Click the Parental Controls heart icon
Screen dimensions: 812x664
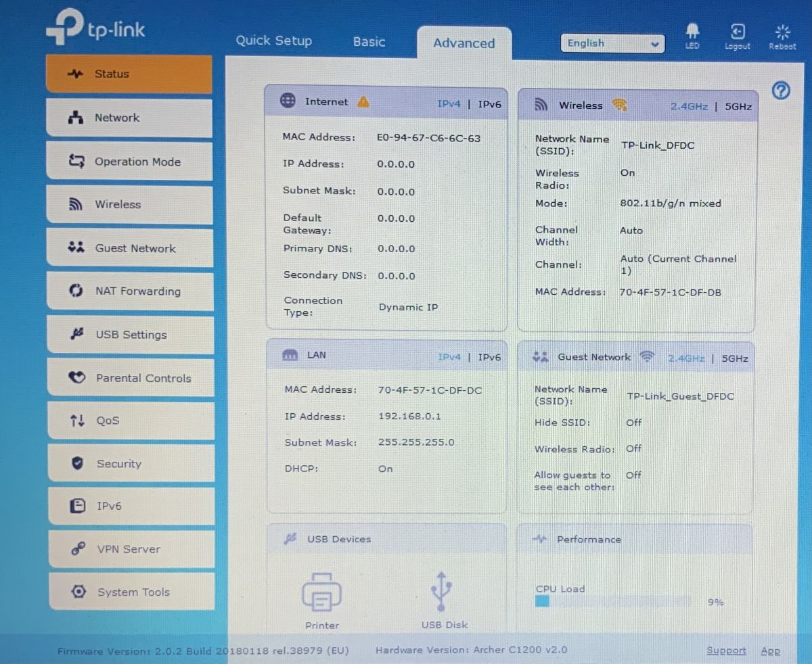(77, 378)
